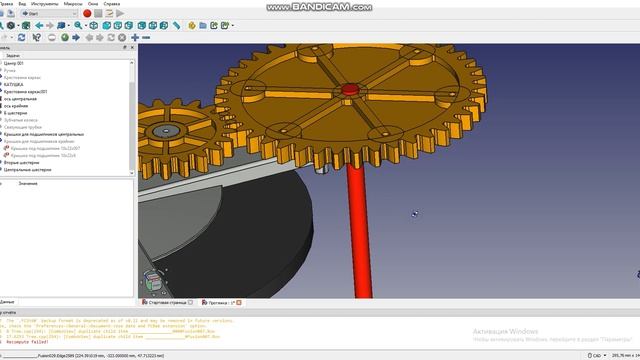Select the Центральные шестерни tree item
Viewport: 640px width, 360px height.
point(27,169)
